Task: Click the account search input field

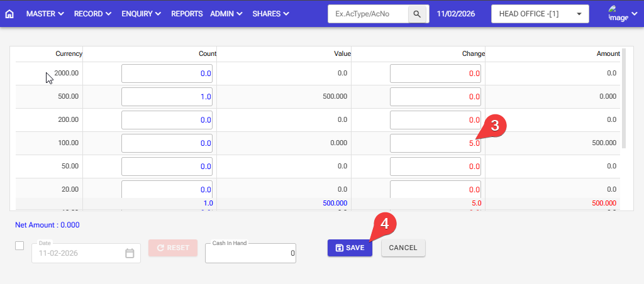Action: (368, 14)
